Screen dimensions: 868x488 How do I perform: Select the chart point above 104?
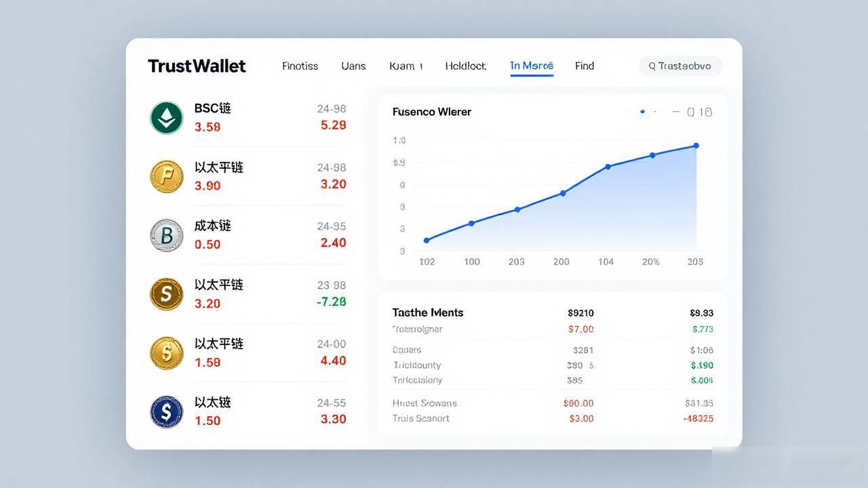click(x=608, y=166)
